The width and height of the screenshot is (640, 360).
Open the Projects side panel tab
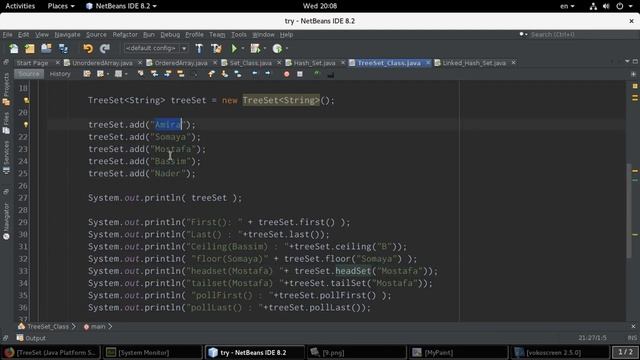coord(6,89)
